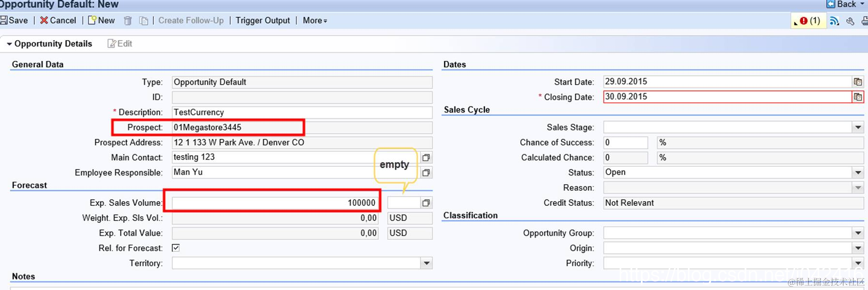Click the Calculated Chance value field

(626, 158)
